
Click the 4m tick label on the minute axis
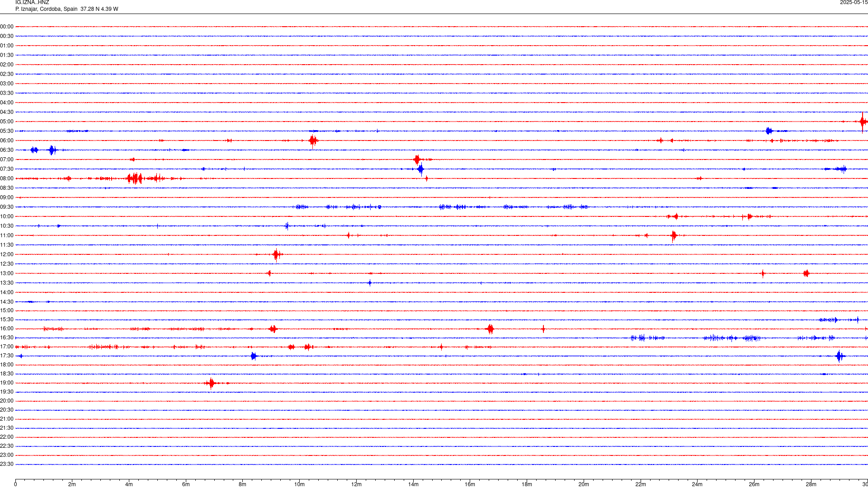pos(129,484)
